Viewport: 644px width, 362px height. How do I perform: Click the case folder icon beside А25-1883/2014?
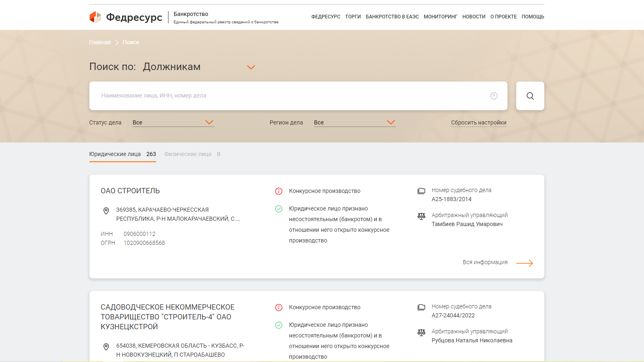click(x=421, y=191)
